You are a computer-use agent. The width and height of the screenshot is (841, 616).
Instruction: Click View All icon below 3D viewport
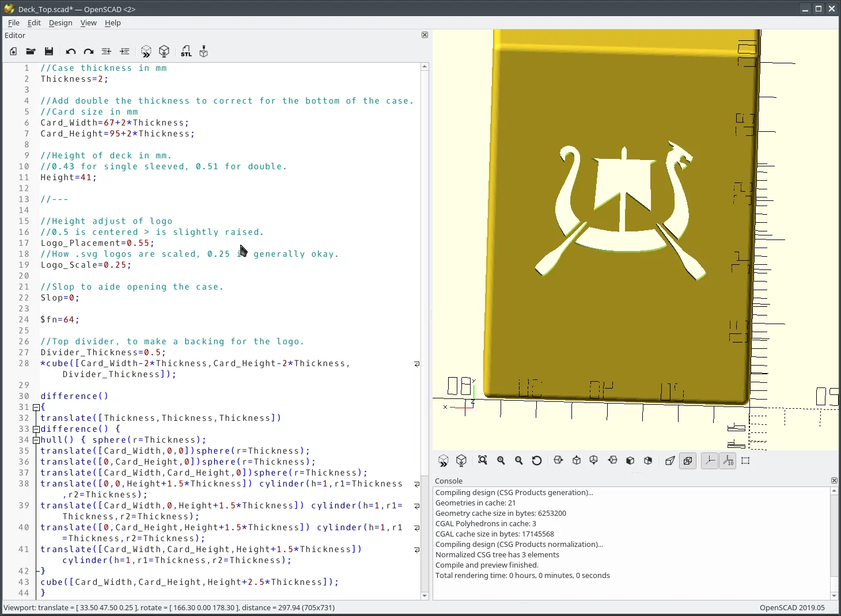pos(483,461)
